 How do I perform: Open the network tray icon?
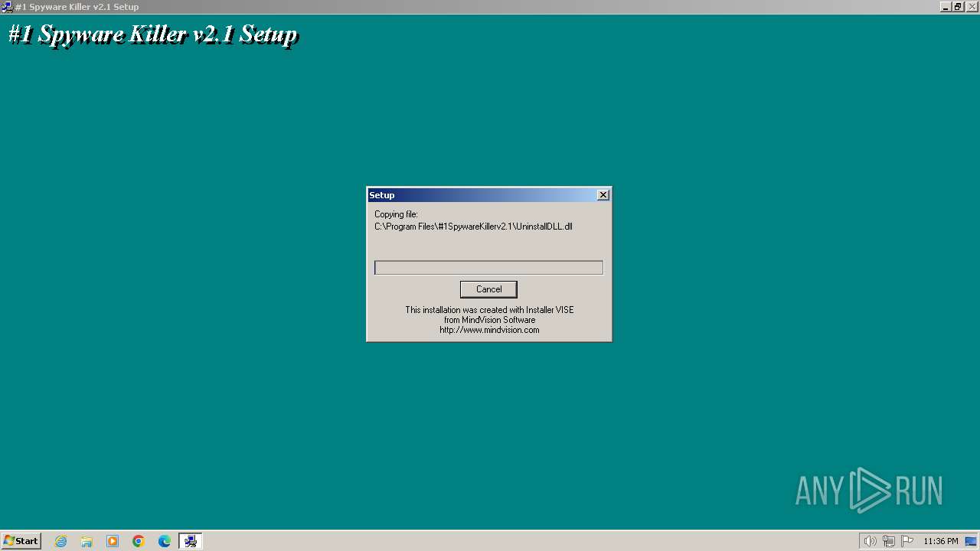coord(888,541)
